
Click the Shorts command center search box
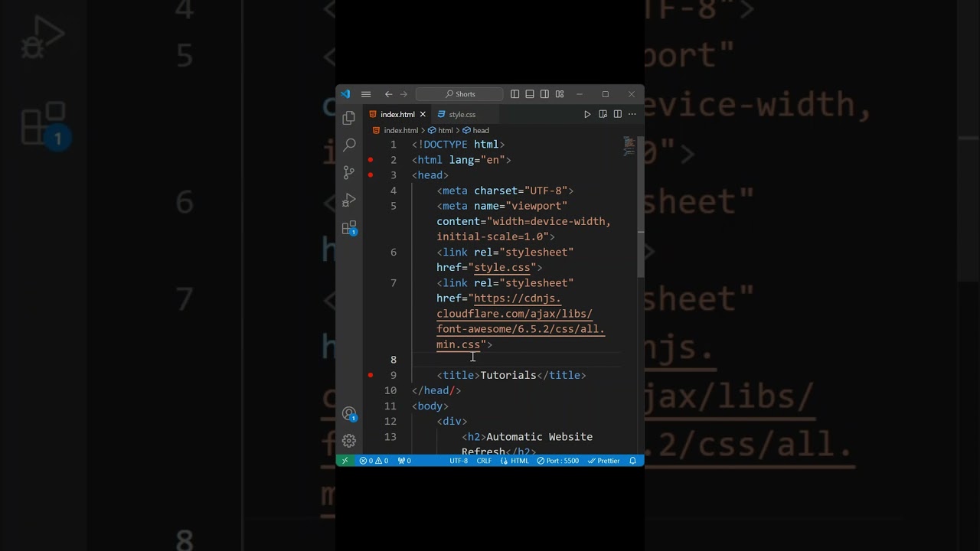coord(459,94)
